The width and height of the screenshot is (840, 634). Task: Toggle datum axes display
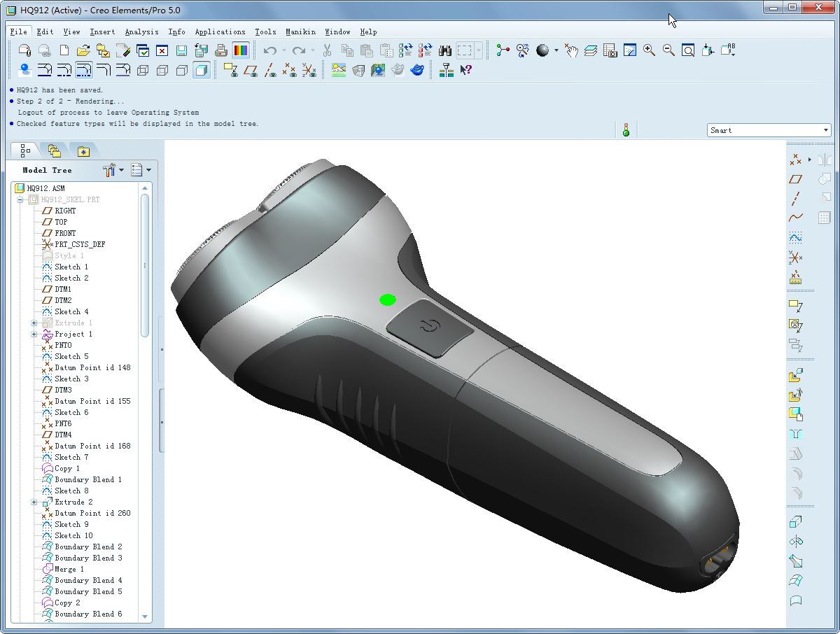pos(270,70)
